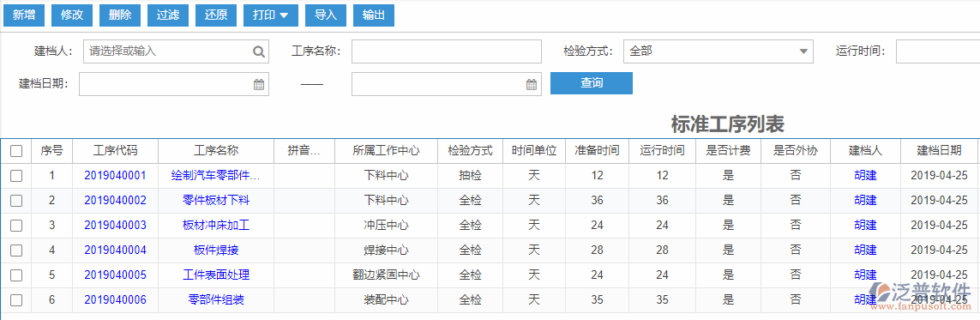Open the 板件焊接 process link
Viewport: 980px width, 320px height.
click(215, 250)
